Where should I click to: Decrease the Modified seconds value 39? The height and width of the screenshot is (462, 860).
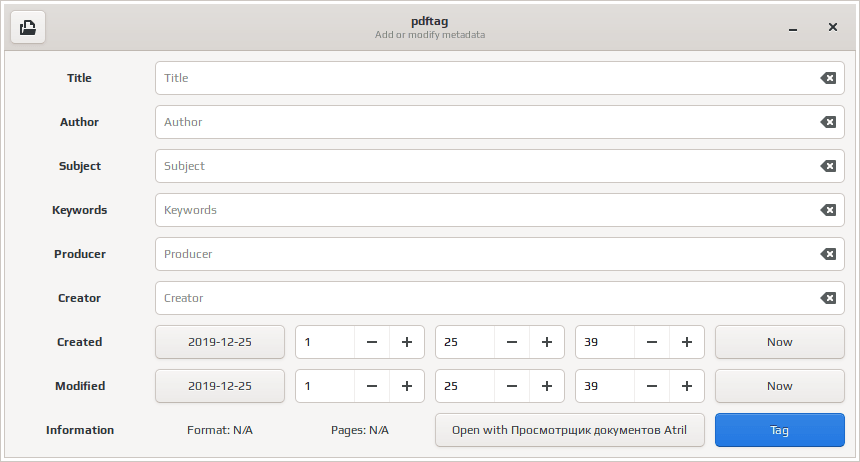click(x=652, y=386)
